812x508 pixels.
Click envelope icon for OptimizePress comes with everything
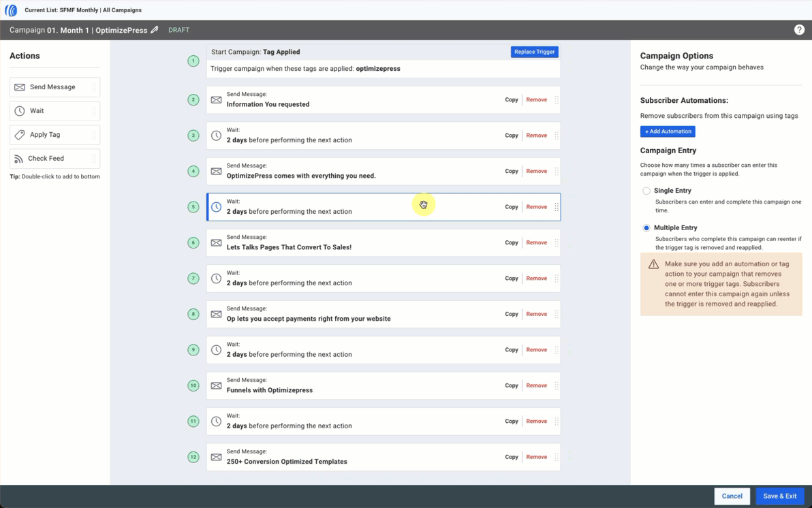pyautogui.click(x=217, y=171)
